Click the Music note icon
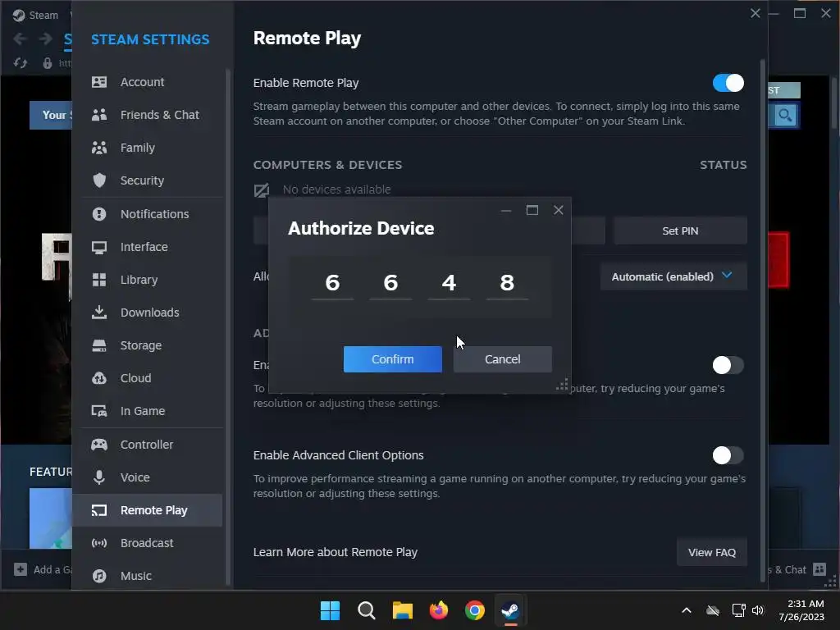The height and width of the screenshot is (630, 840). click(99, 576)
